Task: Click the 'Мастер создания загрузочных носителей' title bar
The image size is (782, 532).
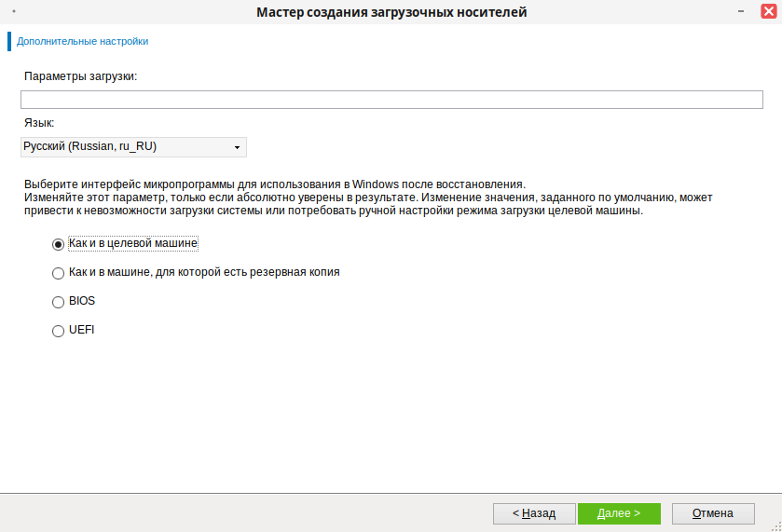Action: [391, 12]
